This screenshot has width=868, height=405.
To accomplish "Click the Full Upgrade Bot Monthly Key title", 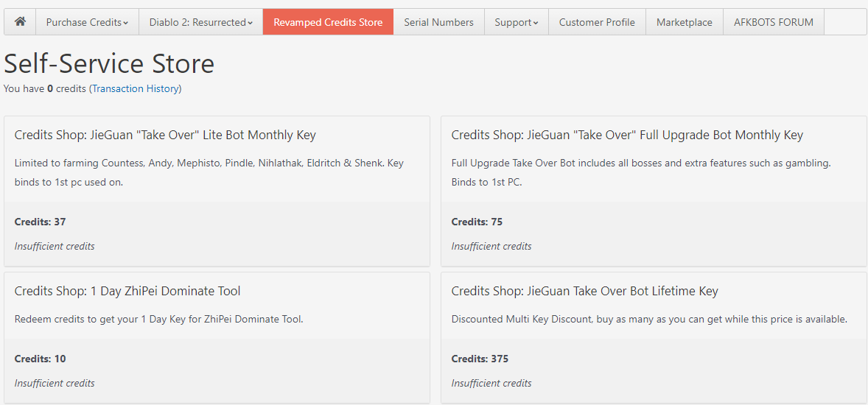I will 627,135.
